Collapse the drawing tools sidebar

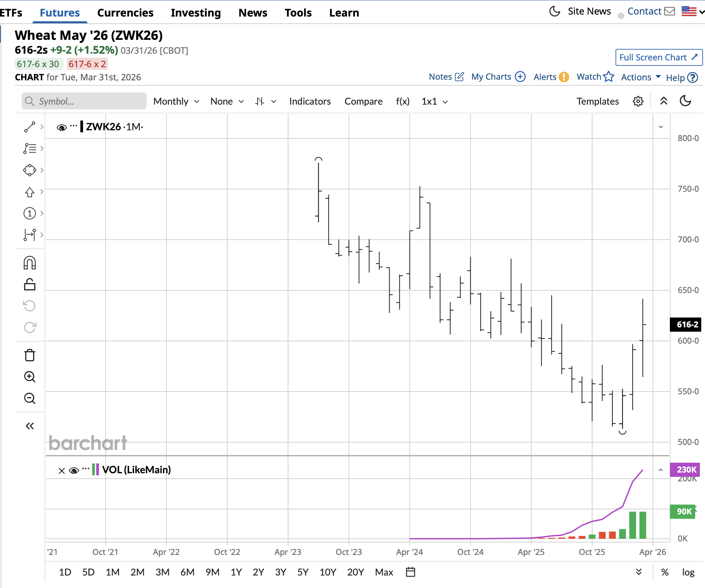pyautogui.click(x=30, y=426)
